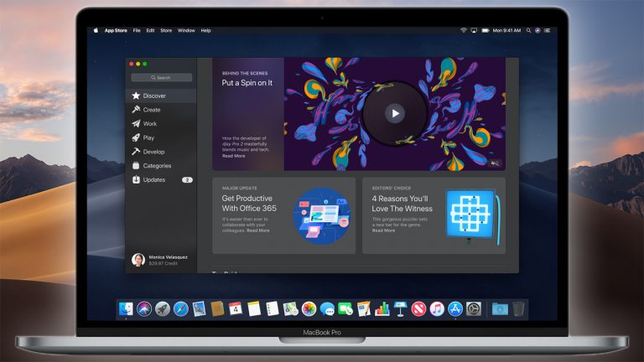
Task: Go to the Play section
Action: (x=161, y=137)
